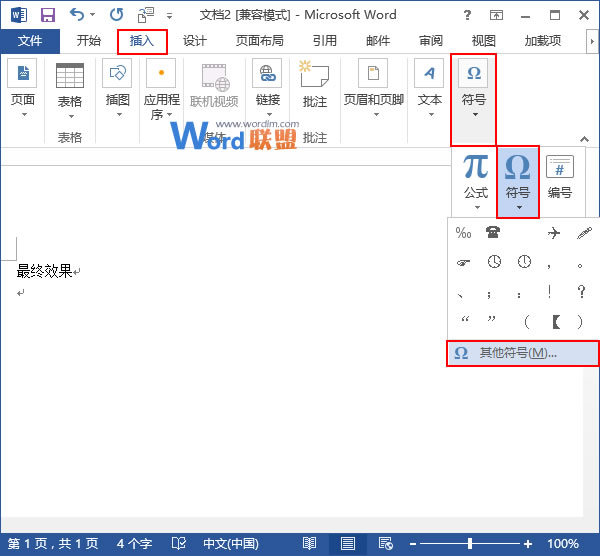This screenshot has width=600, height=556.
Task: Insert the telephone symbol
Action: [493, 232]
